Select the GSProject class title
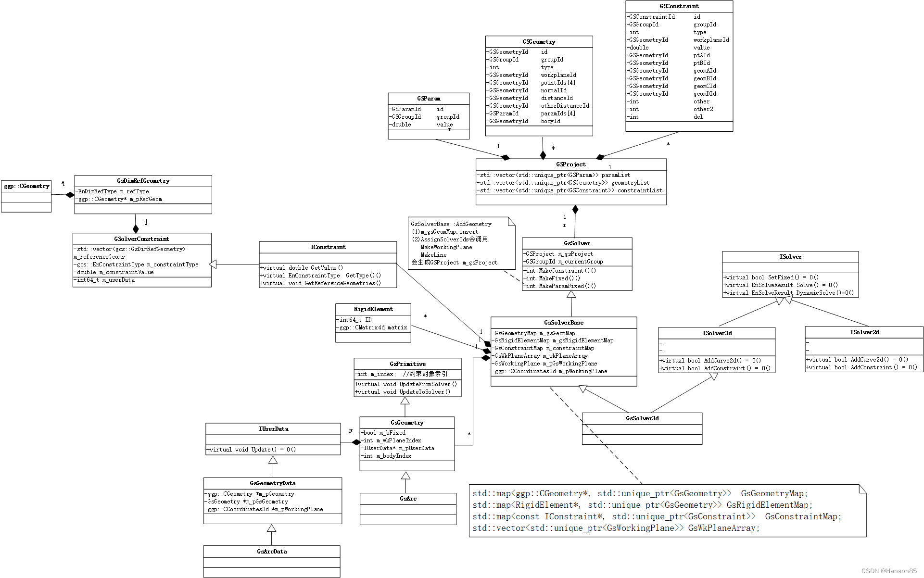 click(571, 164)
